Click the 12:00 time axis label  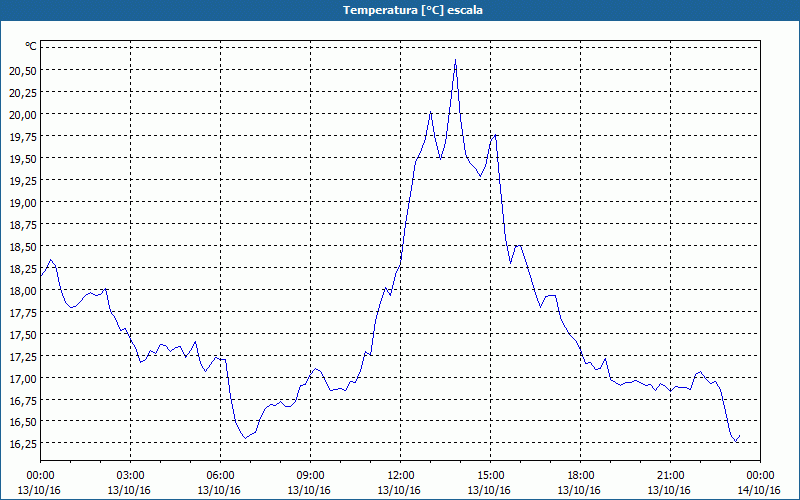click(401, 476)
